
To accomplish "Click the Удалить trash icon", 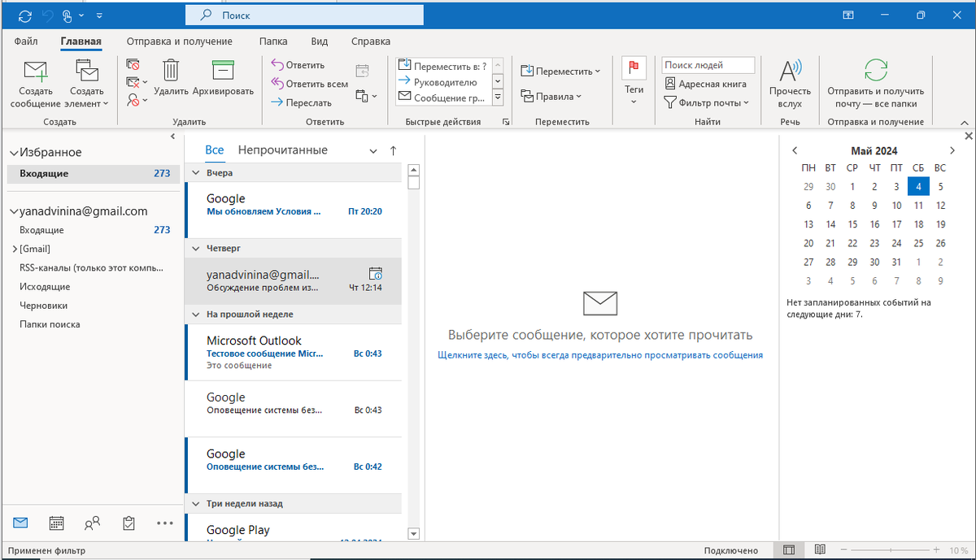I will (x=170, y=71).
